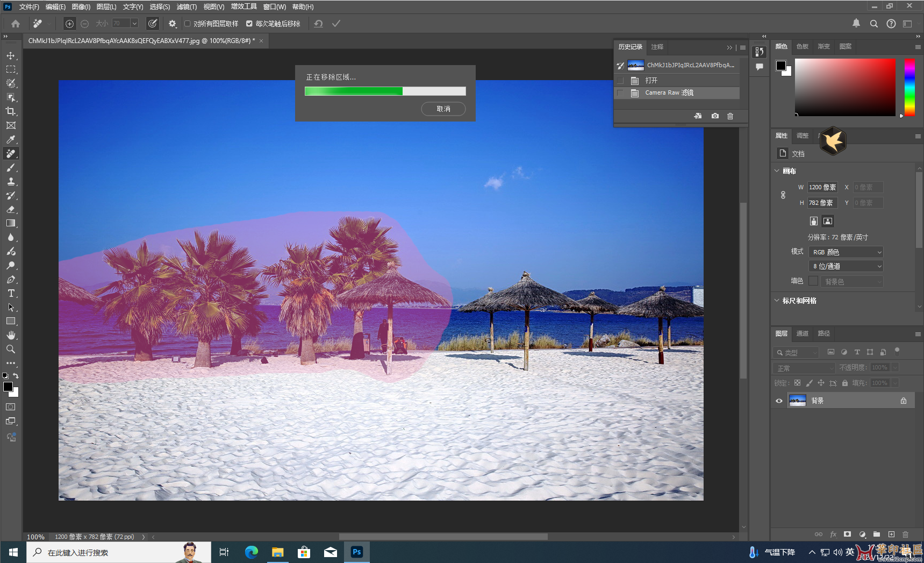Select the Camera Raw filter history state

[677, 93]
